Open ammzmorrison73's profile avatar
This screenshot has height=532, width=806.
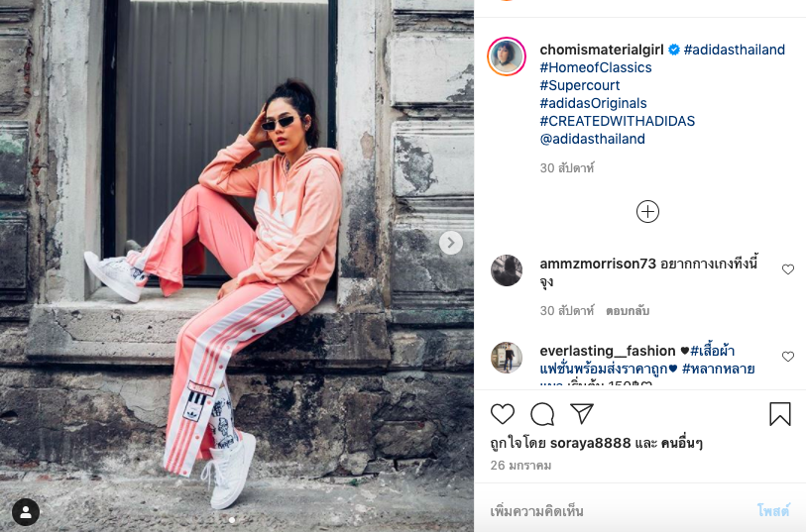[x=507, y=270]
